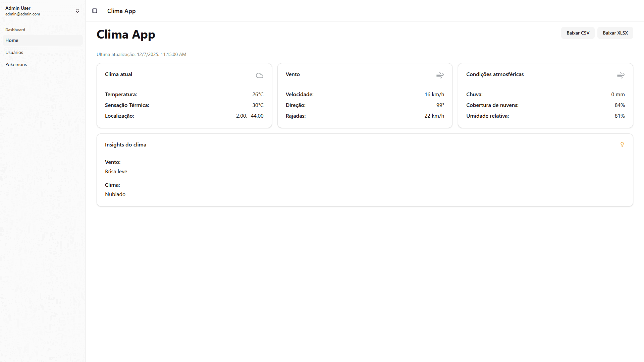Viewport: 644px width, 362px height.
Task: Click the Umidade relativa 81% value
Action: [x=620, y=116]
